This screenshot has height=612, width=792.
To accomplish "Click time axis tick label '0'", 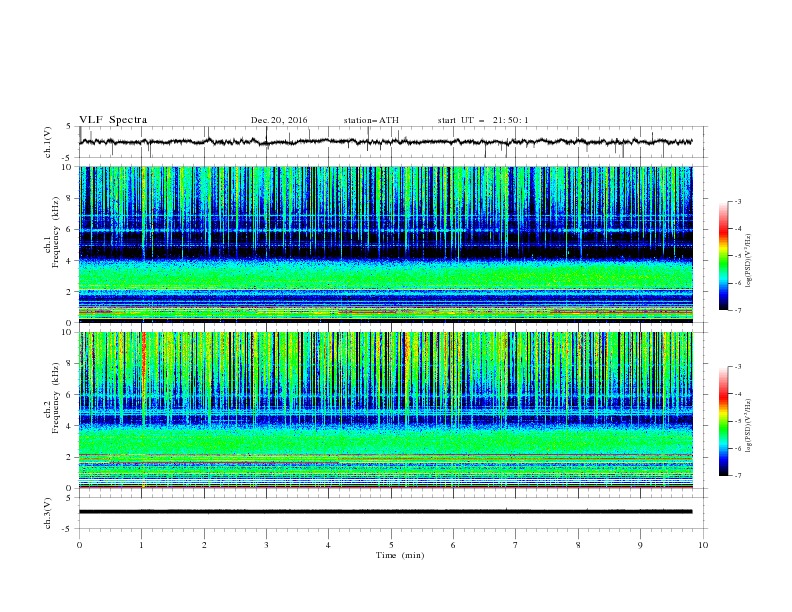I will tap(79, 545).
